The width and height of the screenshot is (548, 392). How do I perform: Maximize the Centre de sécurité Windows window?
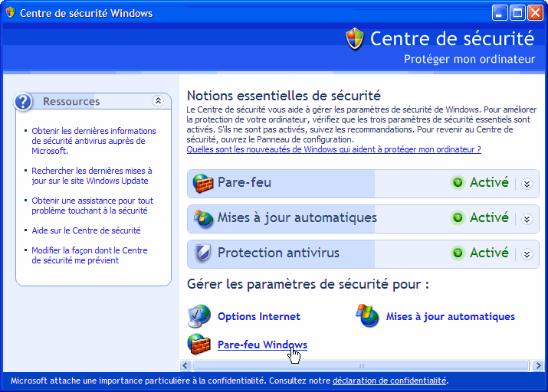click(517, 13)
